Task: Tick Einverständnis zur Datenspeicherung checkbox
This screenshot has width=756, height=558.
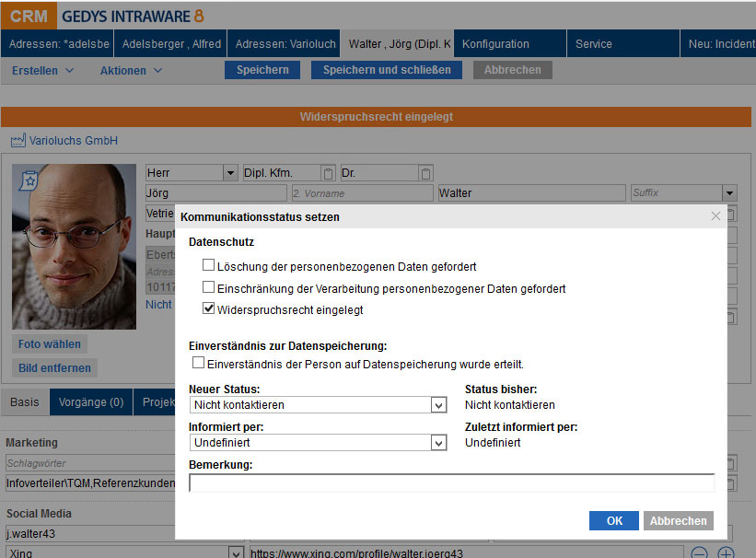Action: click(x=199, y=364)
